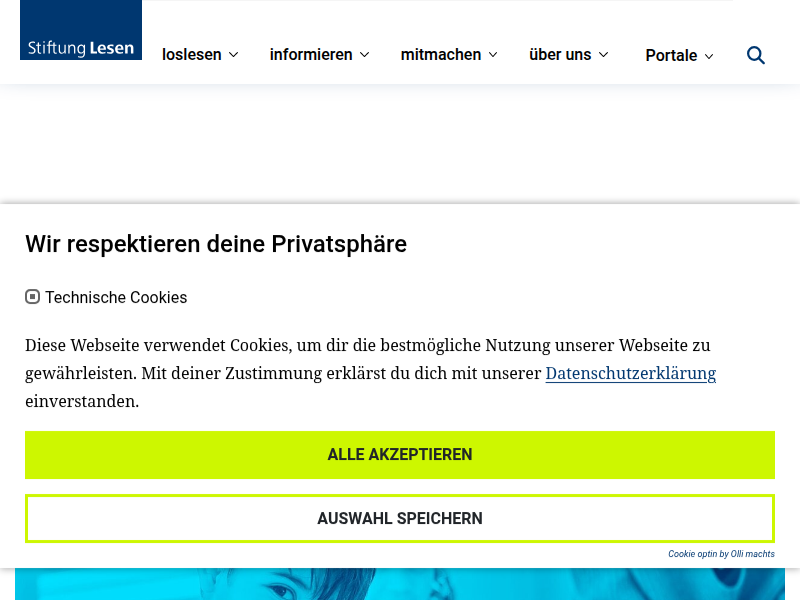The width and height of the screenshot is (800, 600).
Task: Click the blue hero image below the banner
Action: point(400,584)
